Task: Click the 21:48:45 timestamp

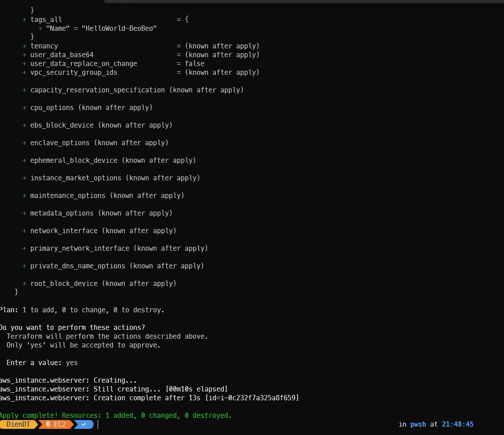Action: (457, 424)
